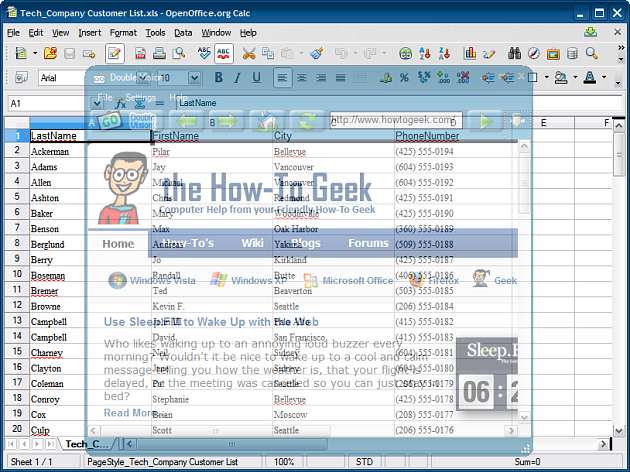Viewport: 630px width, 472px height.
Task: Click the Font Color A swatch
Action: pos(589,78)
